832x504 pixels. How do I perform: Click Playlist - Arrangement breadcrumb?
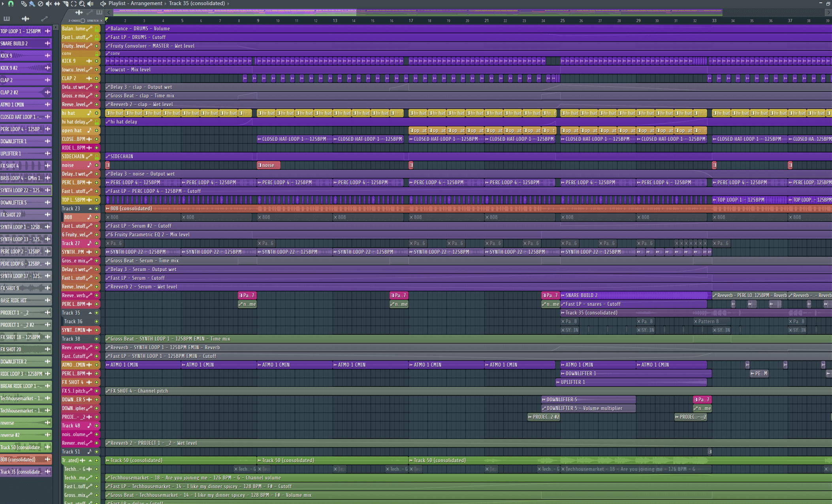136,4
